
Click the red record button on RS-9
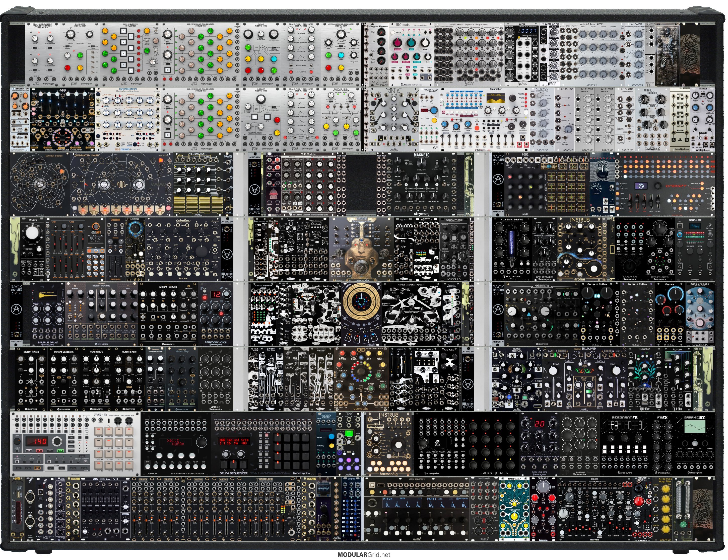click(x=40, y=451)
